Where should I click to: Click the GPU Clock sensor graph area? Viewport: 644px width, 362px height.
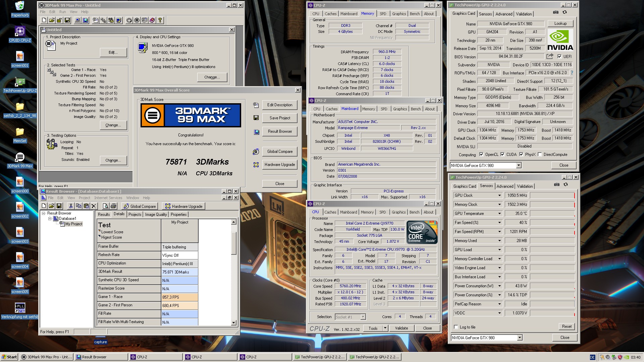552,195
